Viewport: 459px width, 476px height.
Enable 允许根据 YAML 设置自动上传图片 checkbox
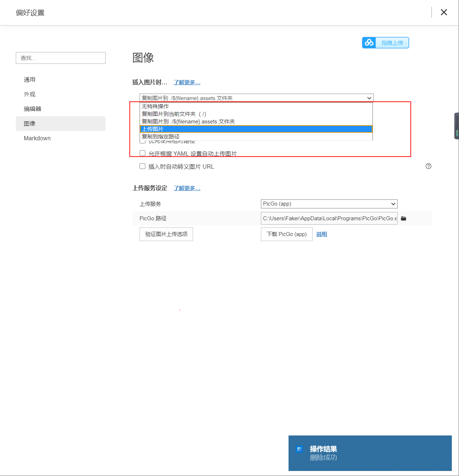(x=142, y=153)
